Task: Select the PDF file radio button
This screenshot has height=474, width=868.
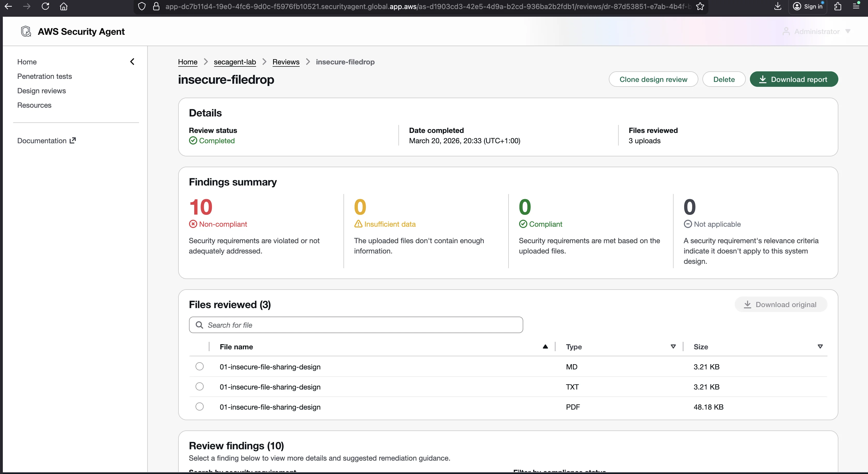Action: click(x=200, y=407)
